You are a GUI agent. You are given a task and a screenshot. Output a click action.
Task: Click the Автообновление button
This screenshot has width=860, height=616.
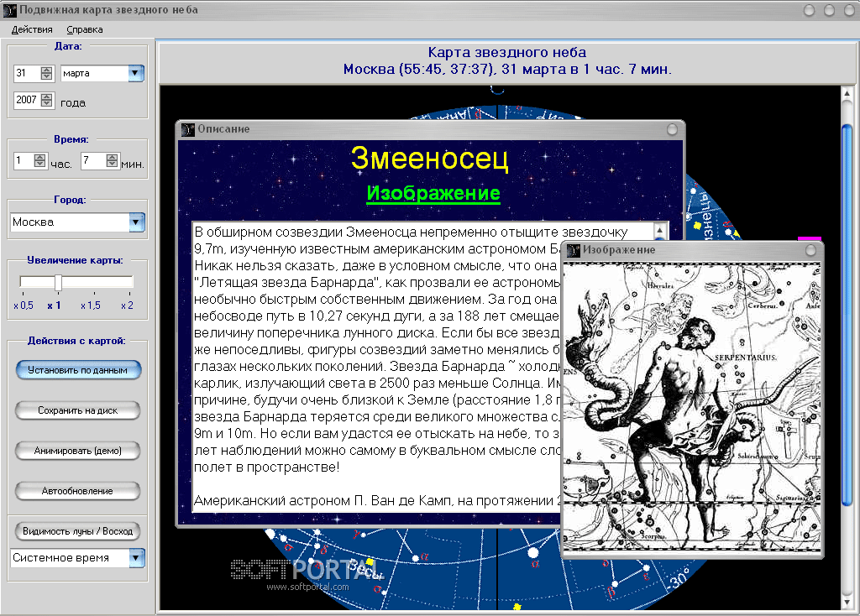pyautogui.click(x=77, y=491)
